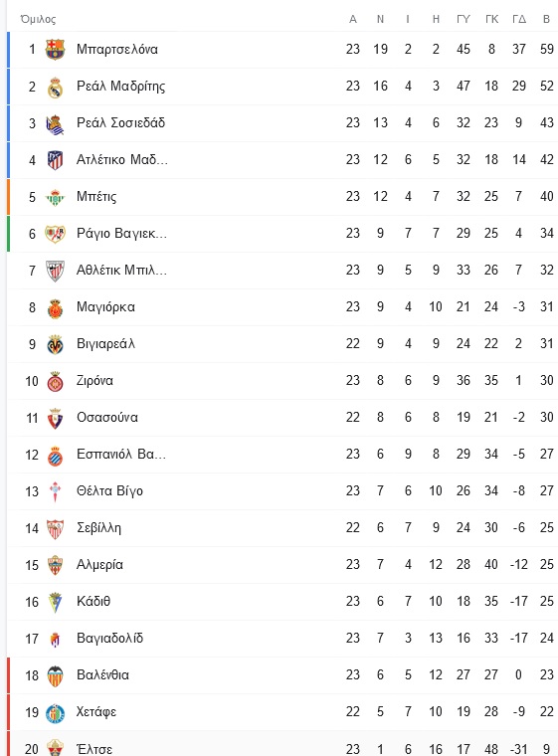The width and height of the screenshot is (558, 756).
Task: Select the Celta Vigo crest icon
Action: point(55,491)
